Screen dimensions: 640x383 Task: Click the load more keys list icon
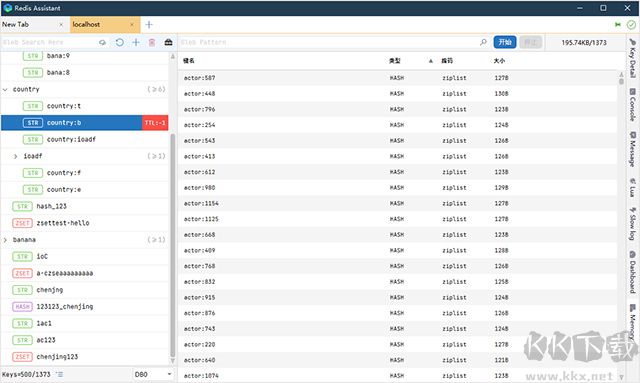coord(60,374)
